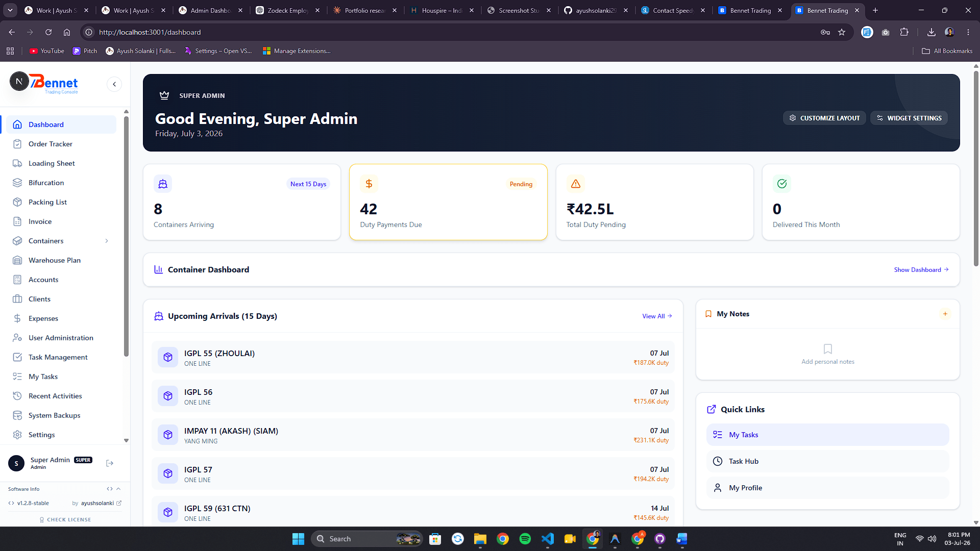Image resolution: width=980 pixels, height=551 pixels.
Task: Click the CHECK LICENSE button
Action: [x=65, y=519]
